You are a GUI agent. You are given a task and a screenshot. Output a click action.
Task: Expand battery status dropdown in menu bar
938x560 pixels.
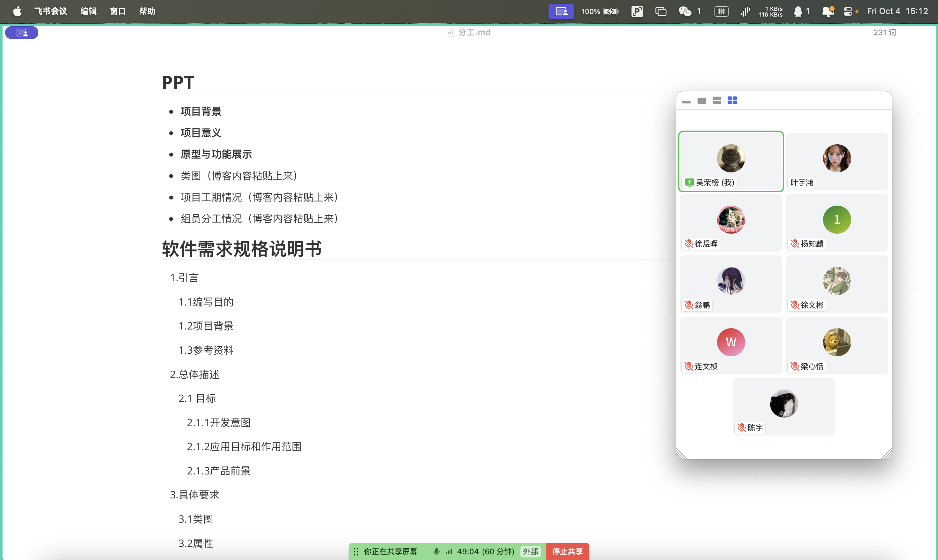tap(610, 11)
